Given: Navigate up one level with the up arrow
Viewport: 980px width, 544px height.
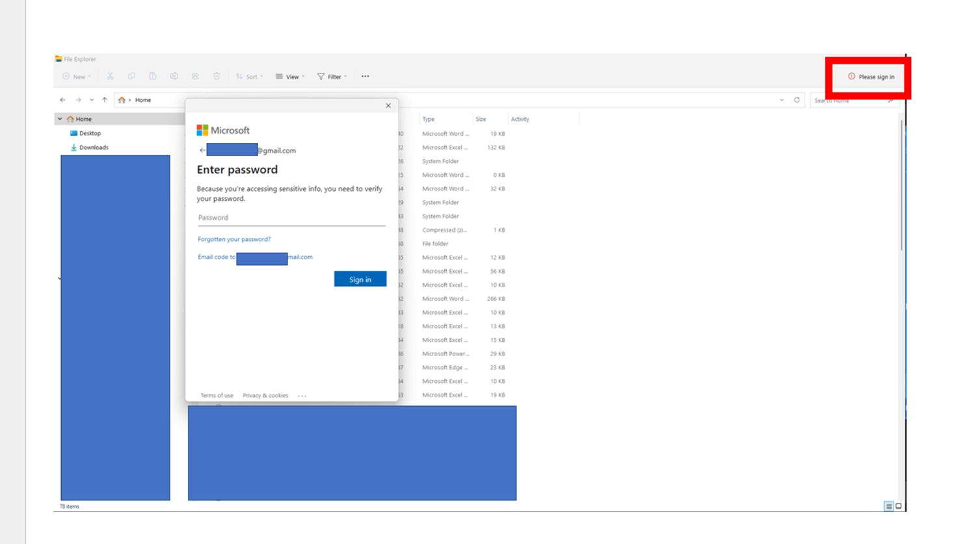Looking at the screenshot, I should click(x=105, y=99).
